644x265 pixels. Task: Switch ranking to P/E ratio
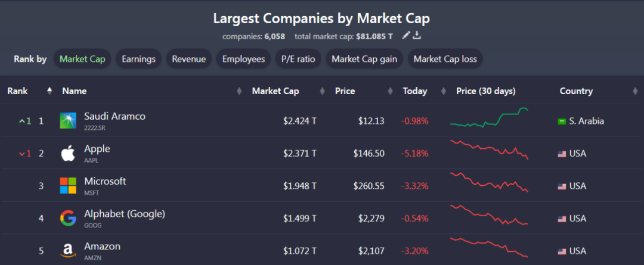pos(298,59)
